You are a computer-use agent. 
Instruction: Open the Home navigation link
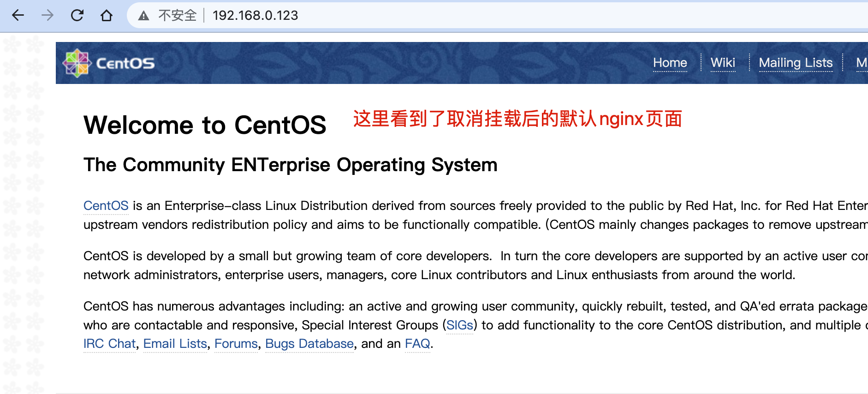click(x=670, y=63)
